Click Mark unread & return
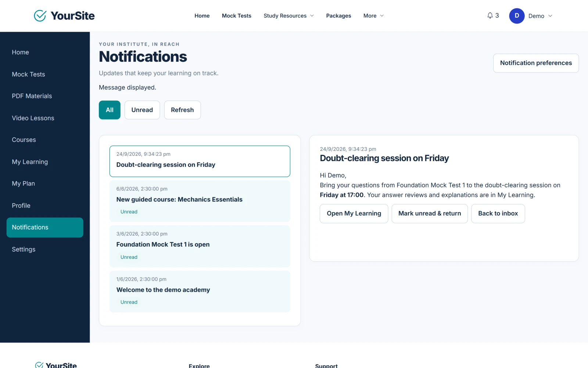 click(x=430, y=213)
